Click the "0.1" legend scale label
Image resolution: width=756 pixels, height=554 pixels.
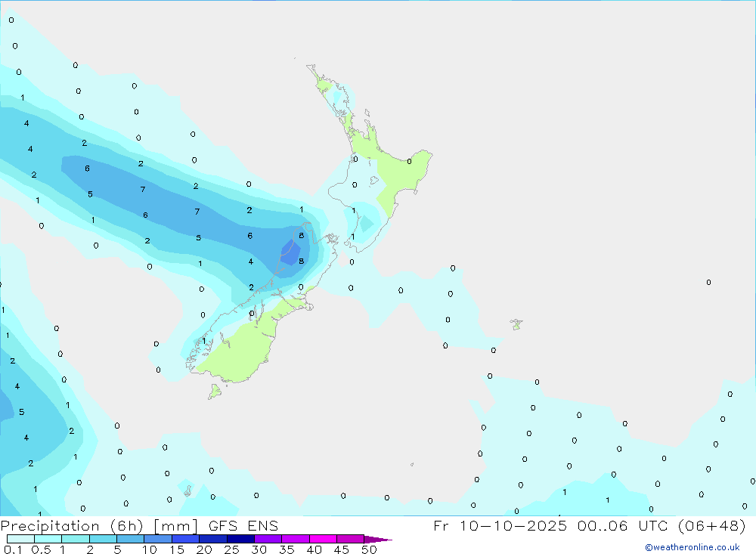click(13, 549)
